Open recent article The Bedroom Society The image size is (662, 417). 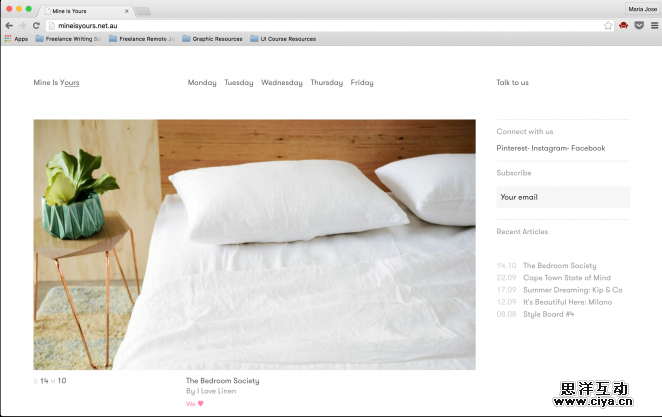click(560, 265)
